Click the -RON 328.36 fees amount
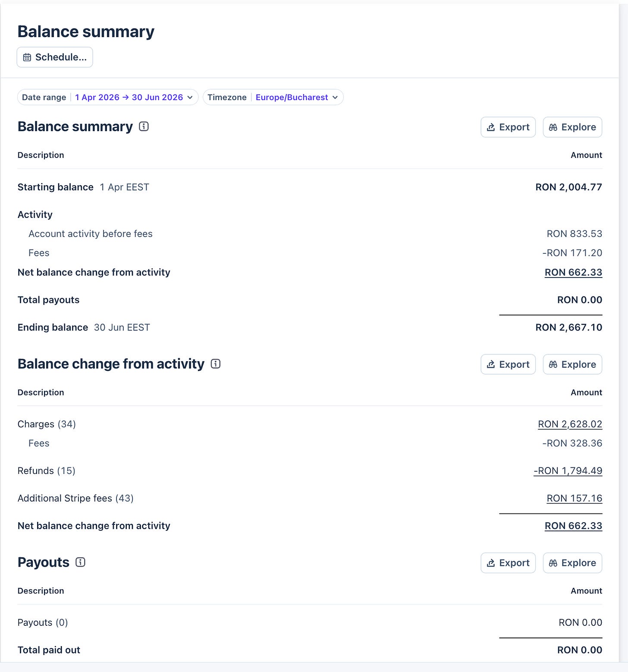This screenshot has height=672, width=628. click(x=572, y=443)
